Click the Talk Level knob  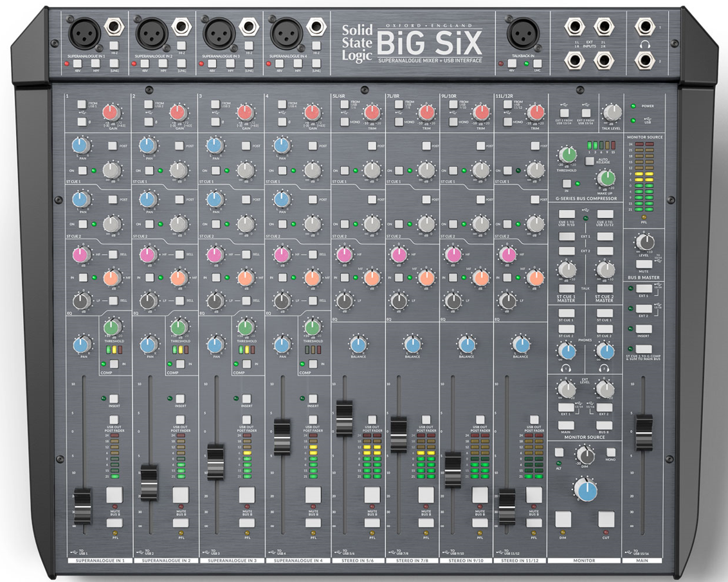coord(612,113)
